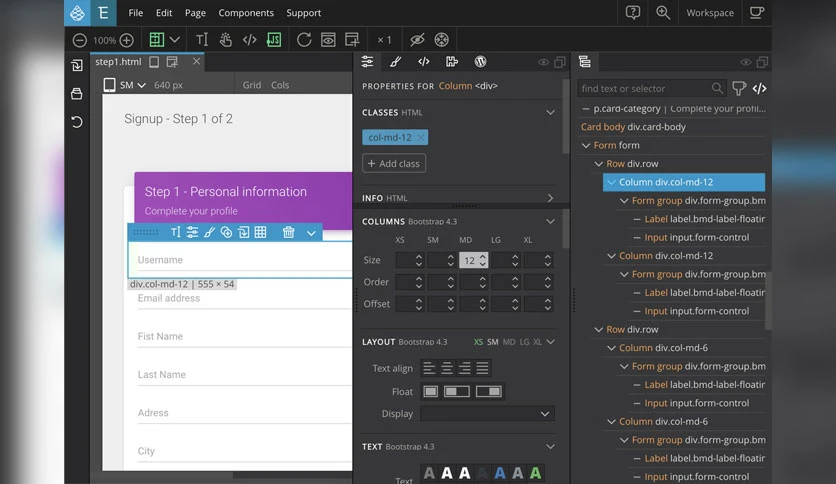
Task: Select the WordPress panel icon
Action: (480, 62)
